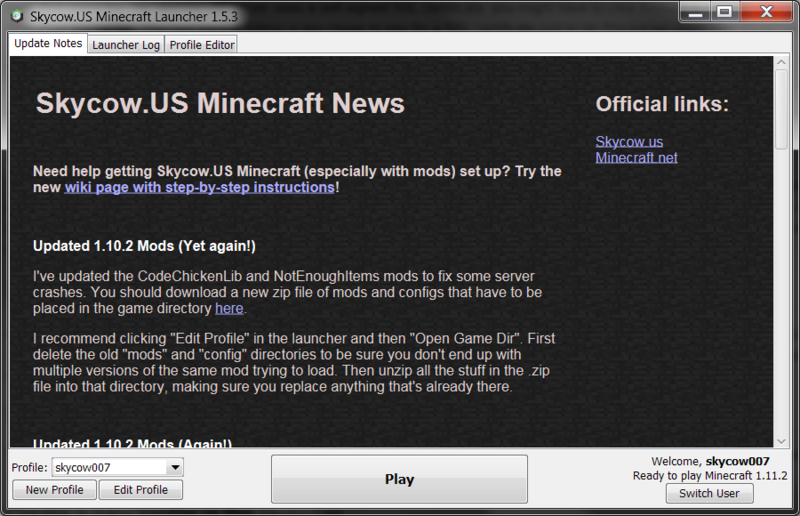Click the large Play button
800x516 pixels.
point(399,479)
